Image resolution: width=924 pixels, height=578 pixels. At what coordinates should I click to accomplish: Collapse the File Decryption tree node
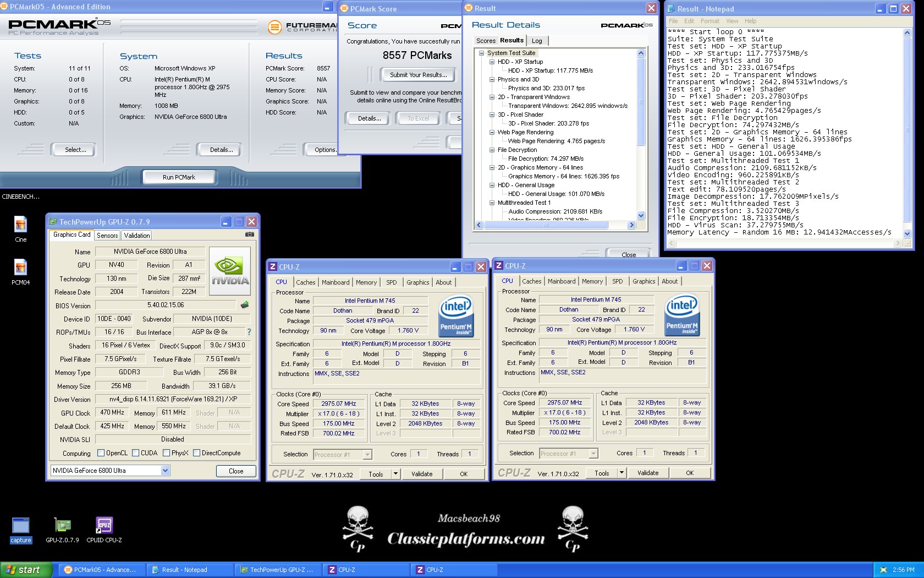point(492,150)
